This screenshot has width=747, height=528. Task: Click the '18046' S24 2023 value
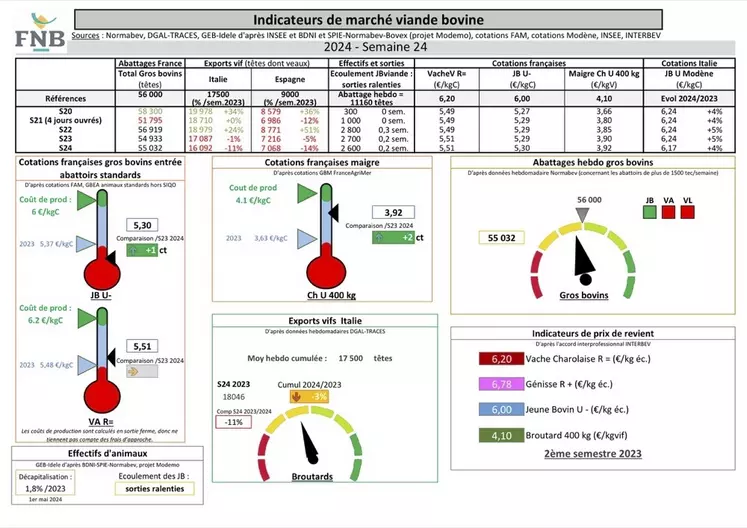233,396
